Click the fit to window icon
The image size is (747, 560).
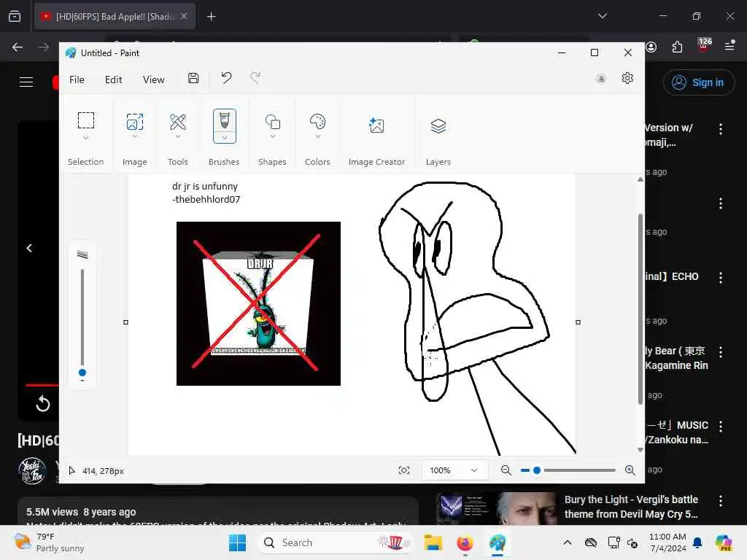(404, 470)
